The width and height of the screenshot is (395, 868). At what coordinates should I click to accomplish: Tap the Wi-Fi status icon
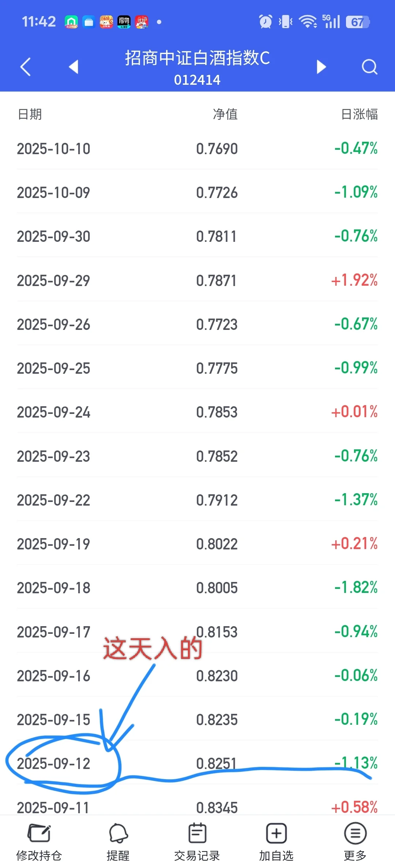point(308,22)
